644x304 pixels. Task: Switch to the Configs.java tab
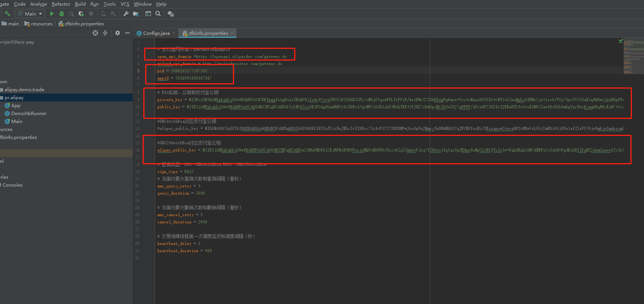point(156,33)
